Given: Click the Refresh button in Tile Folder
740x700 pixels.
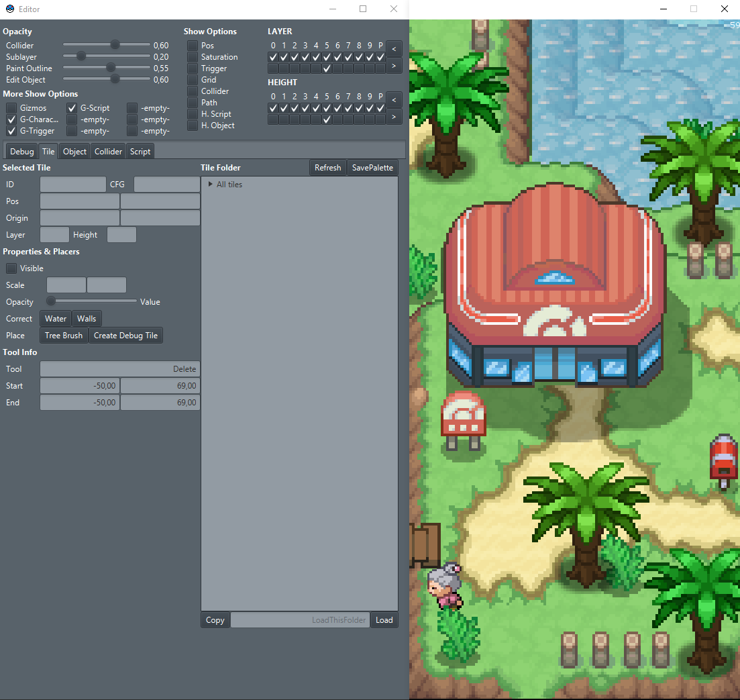Looking at the screenshot, I should click(327, 168).
